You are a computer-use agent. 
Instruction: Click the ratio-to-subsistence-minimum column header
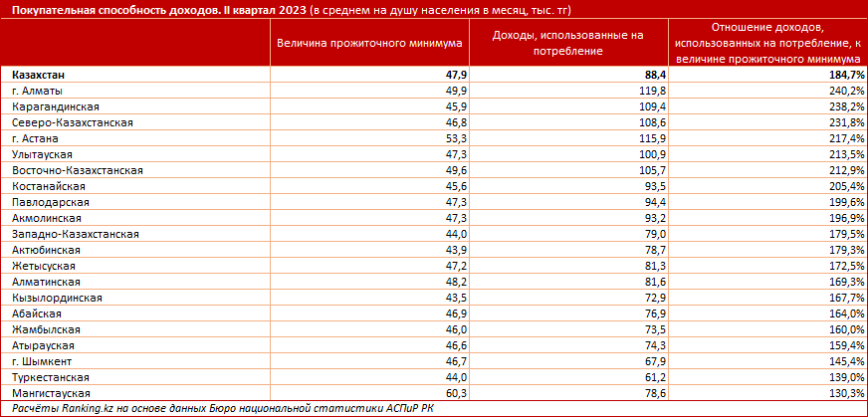[x=766, y=44]
